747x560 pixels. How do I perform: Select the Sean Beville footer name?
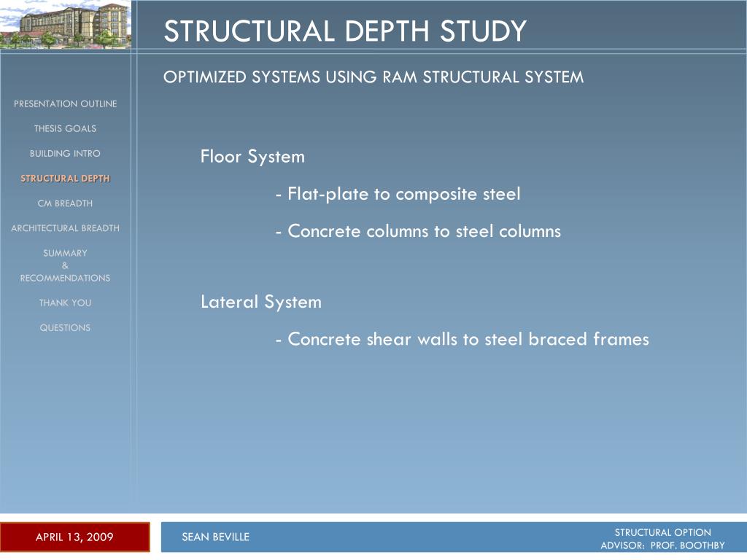pyautogui.click(x=216, y=537)
